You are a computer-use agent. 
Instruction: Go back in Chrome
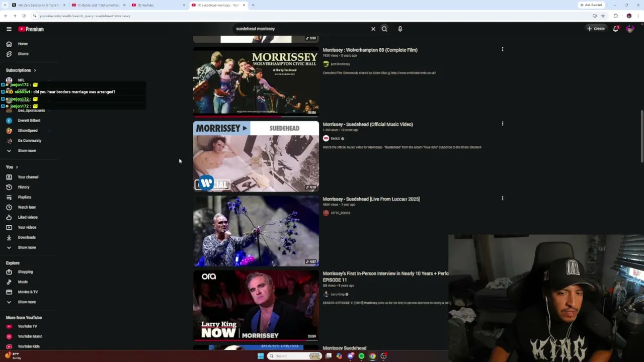point(6,16)
